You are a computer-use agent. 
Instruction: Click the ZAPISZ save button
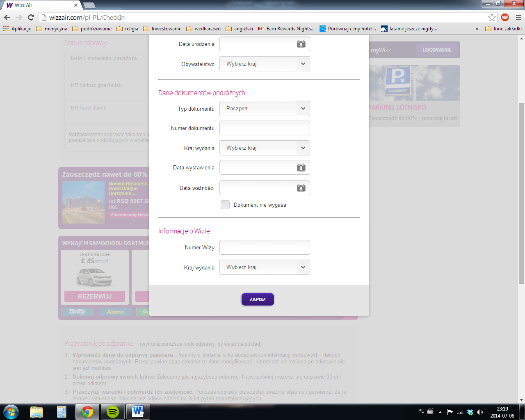click(x=258, y=299)
